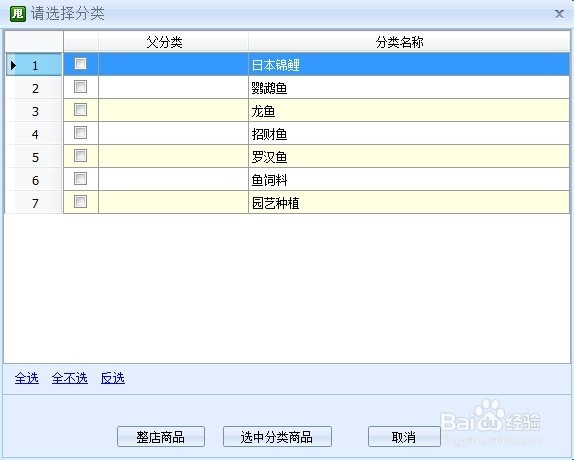This screenshot has height=460, width=574.
Task: Click row header number 6
Action: point(34,180)
